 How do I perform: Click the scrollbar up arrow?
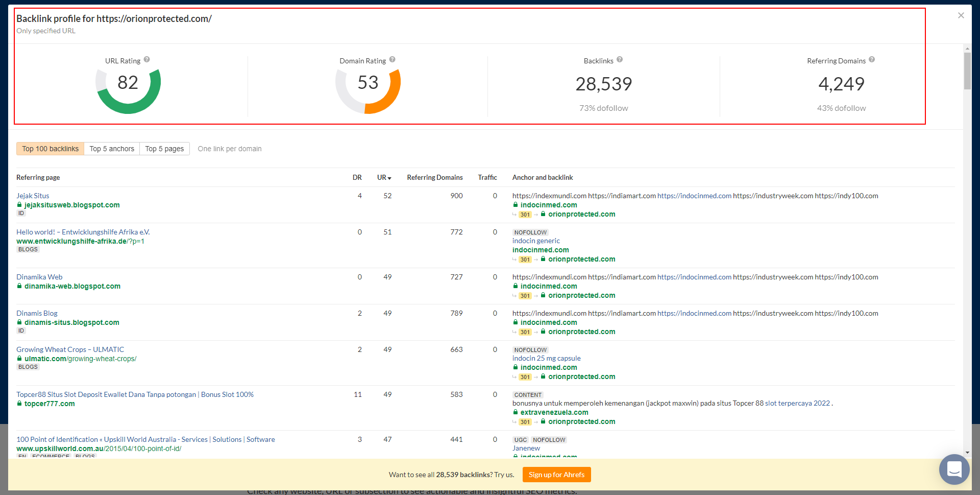967,49
